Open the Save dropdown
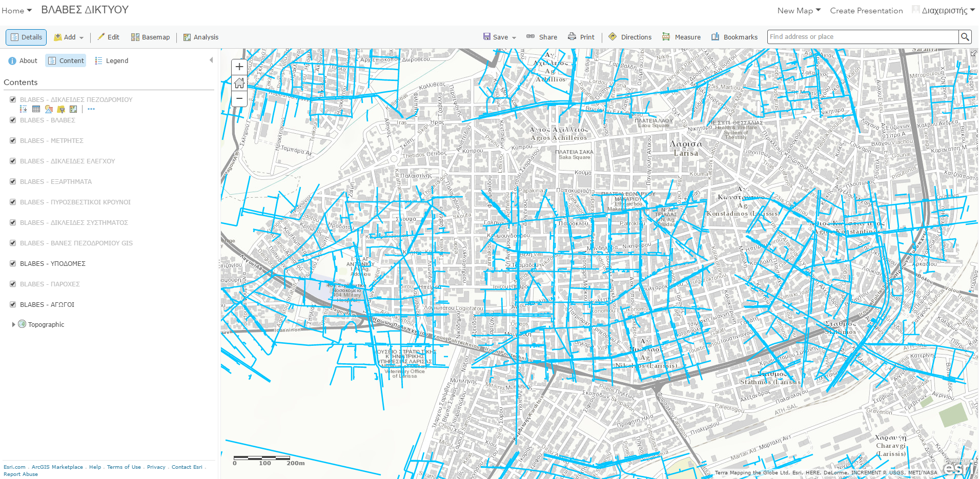 click(499, 37)
